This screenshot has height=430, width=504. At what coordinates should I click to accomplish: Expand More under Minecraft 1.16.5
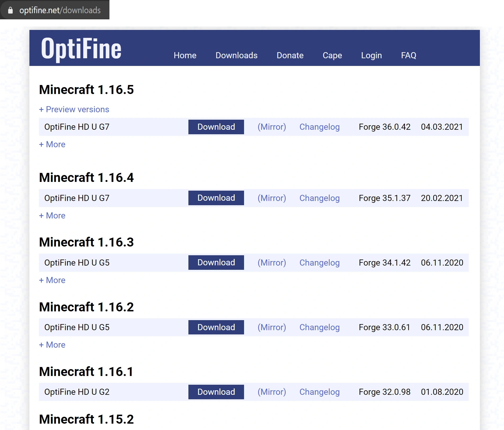(x=52, y=144)
